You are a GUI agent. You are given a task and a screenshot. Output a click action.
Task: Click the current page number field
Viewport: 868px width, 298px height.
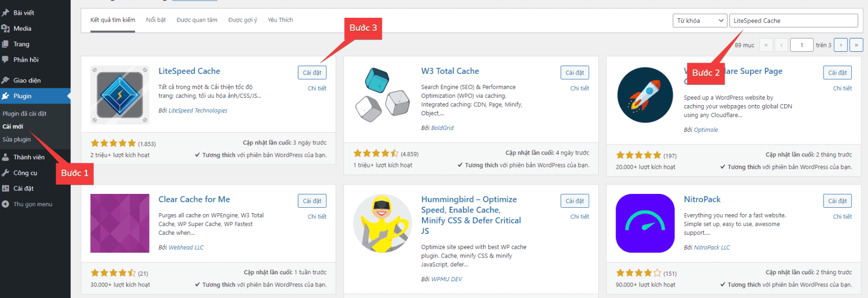point(801,45)
